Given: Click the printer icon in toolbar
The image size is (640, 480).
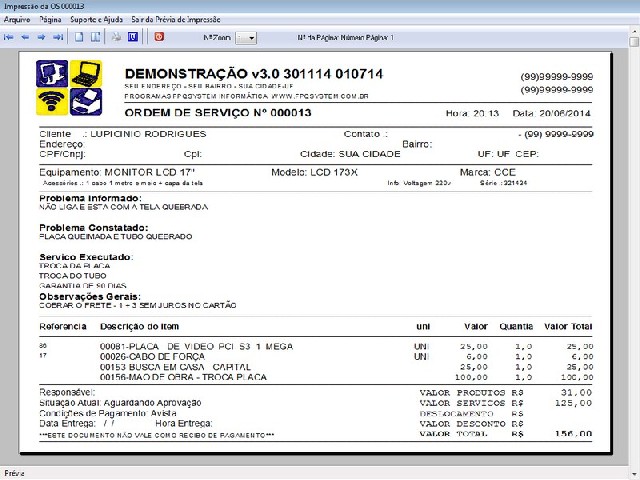Looking at the screenshot, I should (117, 37).
